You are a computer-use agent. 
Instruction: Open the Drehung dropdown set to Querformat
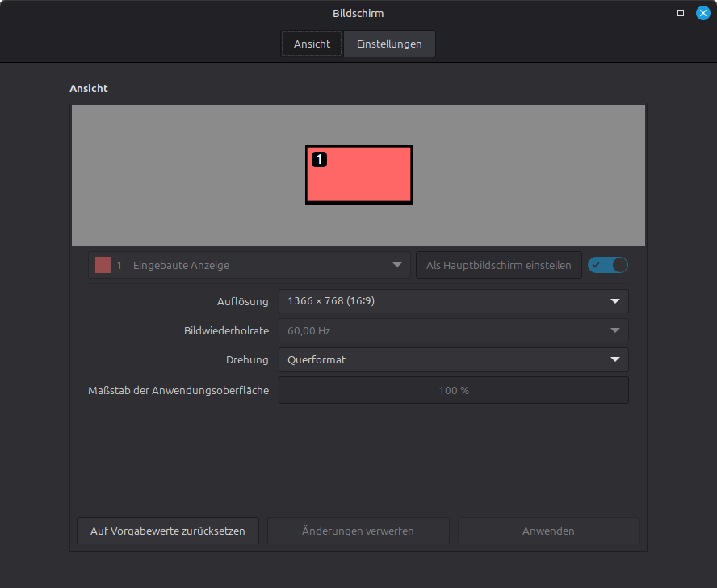click(x=453, y=359)
